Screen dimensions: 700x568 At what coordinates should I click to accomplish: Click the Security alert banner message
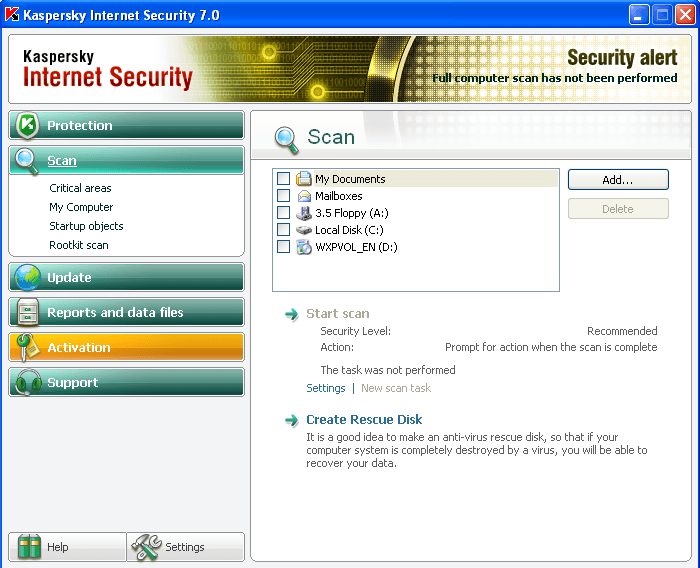click(x=554, y=78)
